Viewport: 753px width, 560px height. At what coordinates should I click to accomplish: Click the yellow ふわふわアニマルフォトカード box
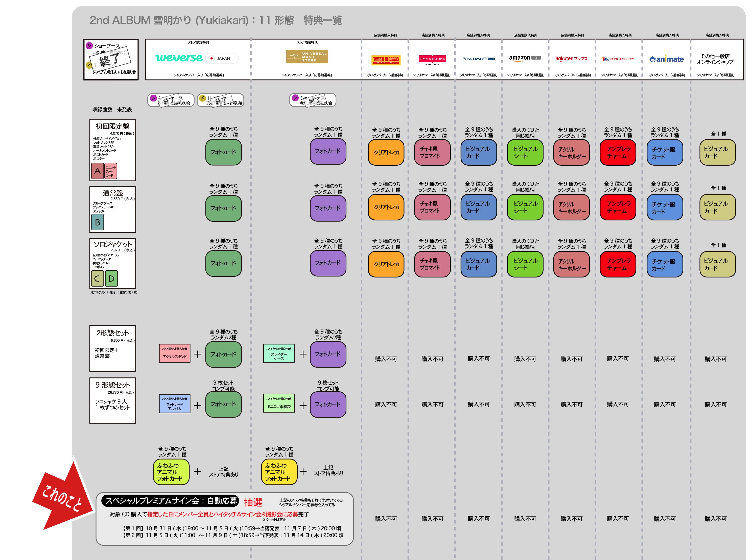pos(279,472)
